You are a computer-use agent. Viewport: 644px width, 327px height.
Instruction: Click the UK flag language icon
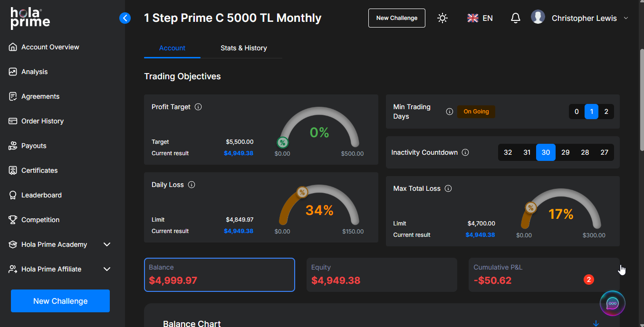click(472, 18)
